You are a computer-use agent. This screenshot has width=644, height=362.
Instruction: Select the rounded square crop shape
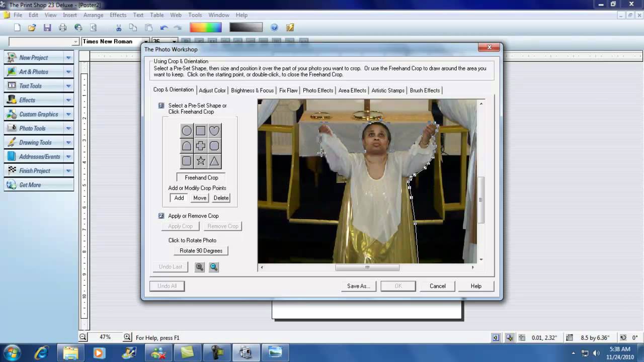pos(187,161)
